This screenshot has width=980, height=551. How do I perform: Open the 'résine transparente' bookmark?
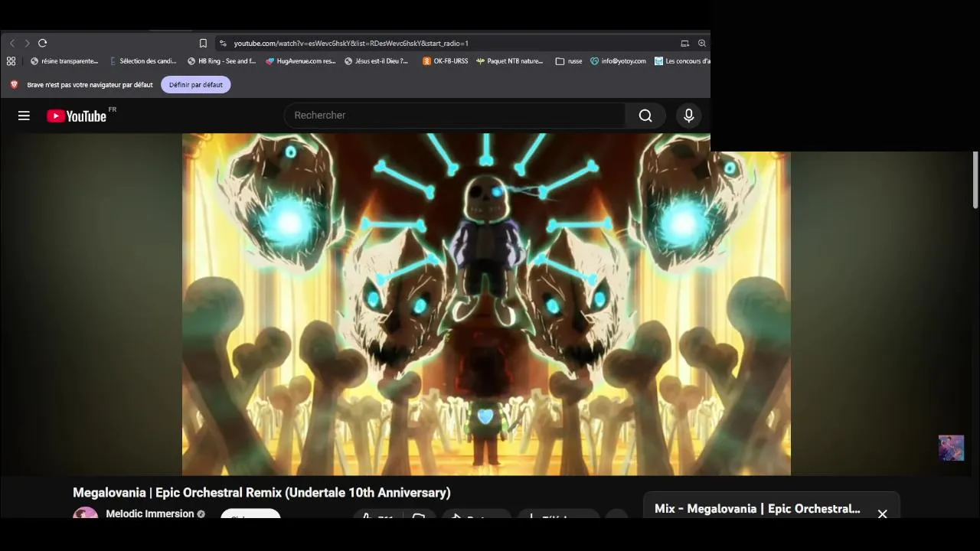[x=64, y=61]
